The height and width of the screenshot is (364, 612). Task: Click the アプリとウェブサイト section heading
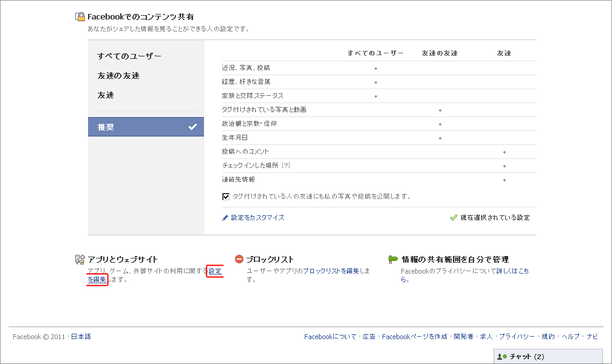pos(123,260)
